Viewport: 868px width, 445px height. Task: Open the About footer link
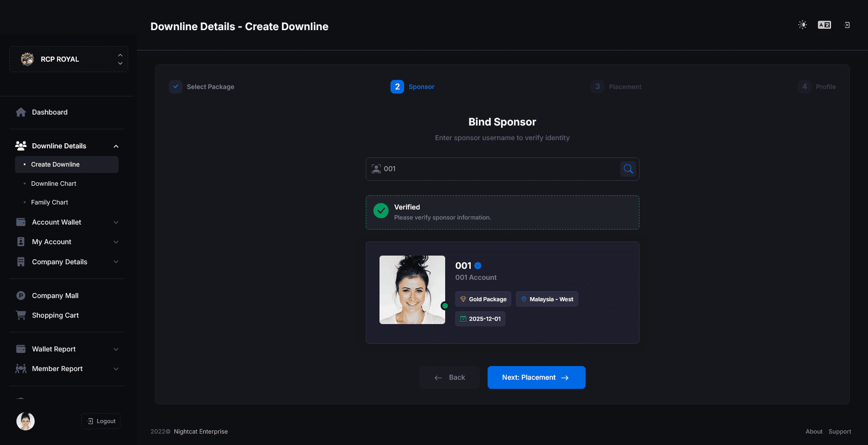click(x=814, y=432)
